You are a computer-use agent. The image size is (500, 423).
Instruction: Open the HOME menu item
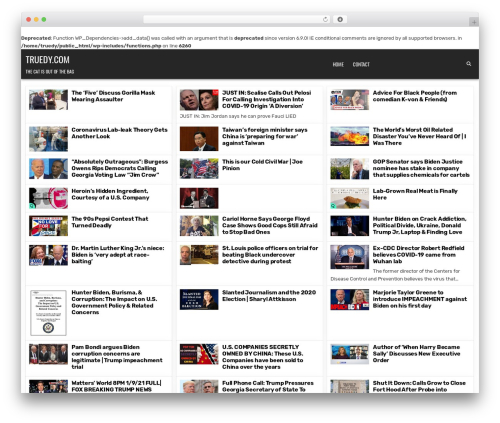(338, 64)
